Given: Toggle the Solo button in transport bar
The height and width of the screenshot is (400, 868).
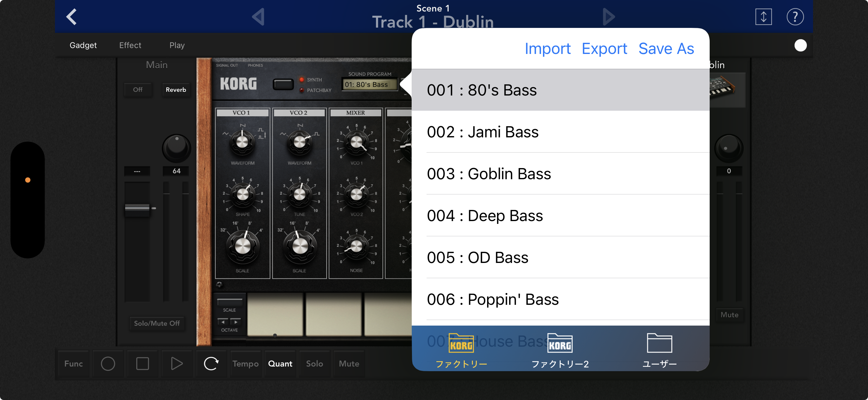Looking at the screenshot, I should (x=314, y=364).
